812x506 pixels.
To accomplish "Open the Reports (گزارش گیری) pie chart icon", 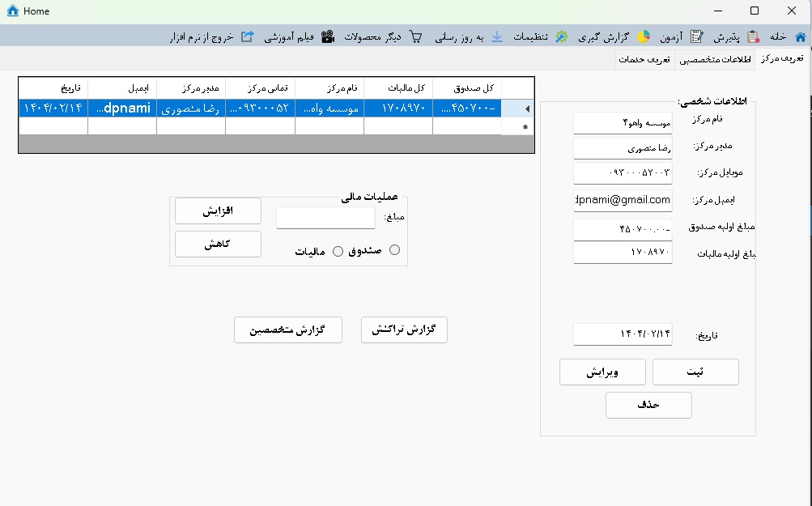I will pos(644,36).
